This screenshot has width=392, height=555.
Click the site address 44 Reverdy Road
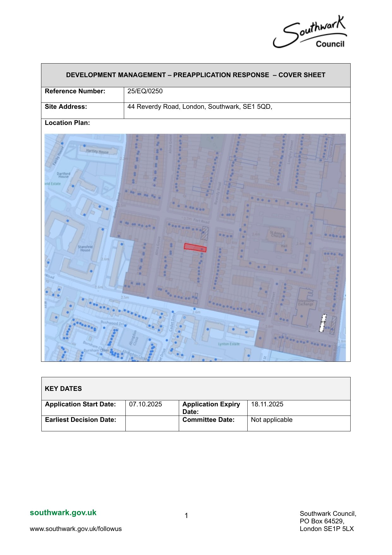click(x=200, y=107)
